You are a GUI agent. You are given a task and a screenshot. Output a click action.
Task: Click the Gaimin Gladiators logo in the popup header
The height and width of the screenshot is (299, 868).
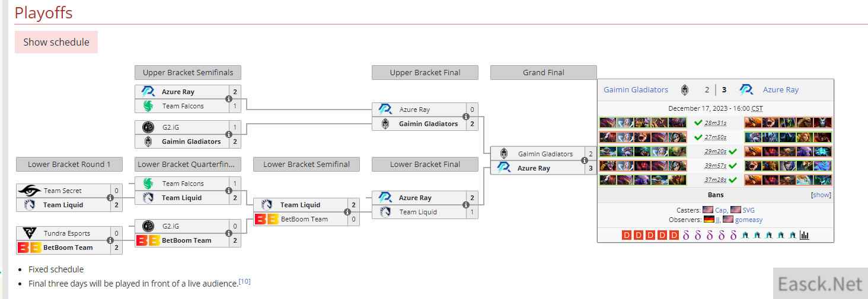(685, 90)
